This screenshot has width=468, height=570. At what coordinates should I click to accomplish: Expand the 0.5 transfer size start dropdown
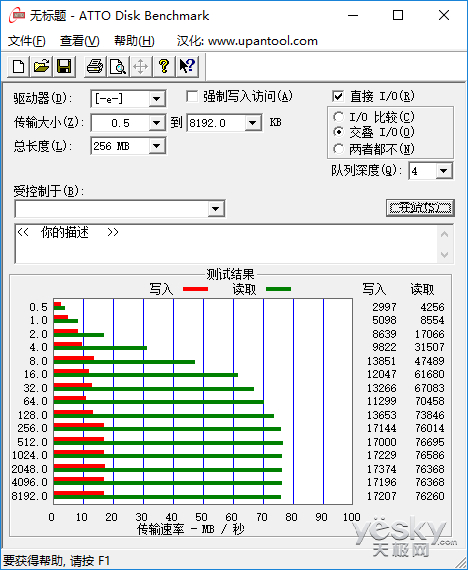tap(157, 123)
